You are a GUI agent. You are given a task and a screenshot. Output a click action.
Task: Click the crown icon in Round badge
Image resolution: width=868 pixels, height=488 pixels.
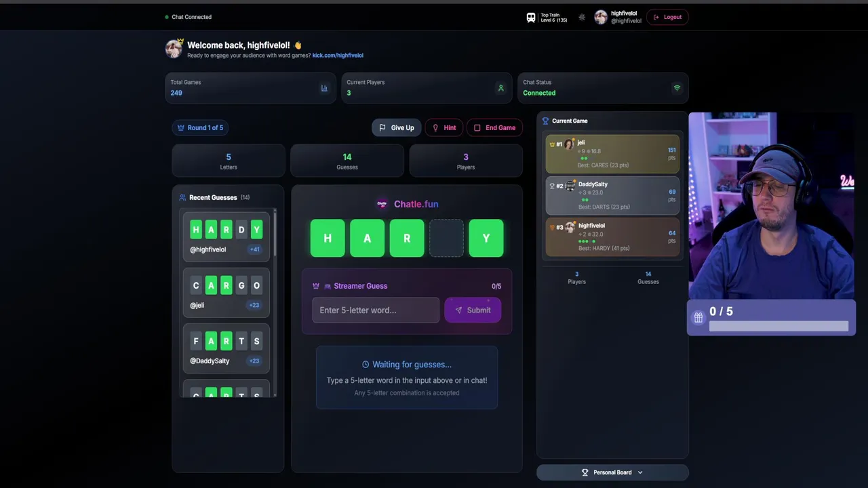[180, 127]
